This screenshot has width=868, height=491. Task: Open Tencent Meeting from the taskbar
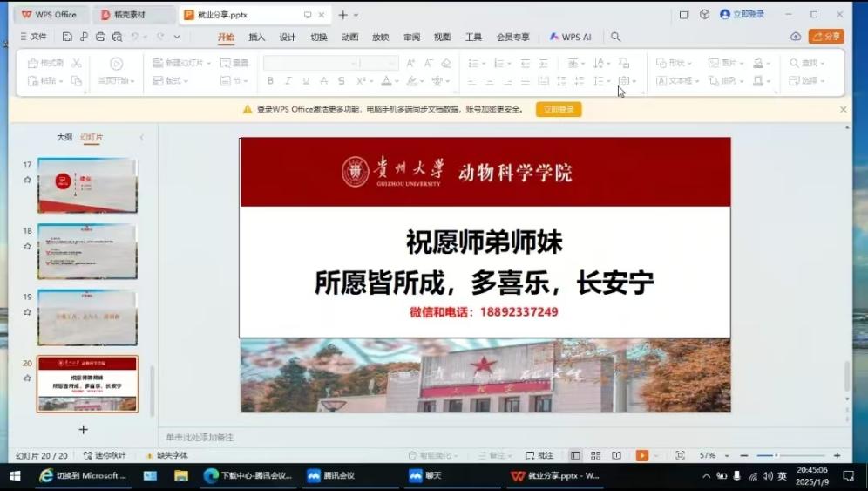[x=332, y=476]
